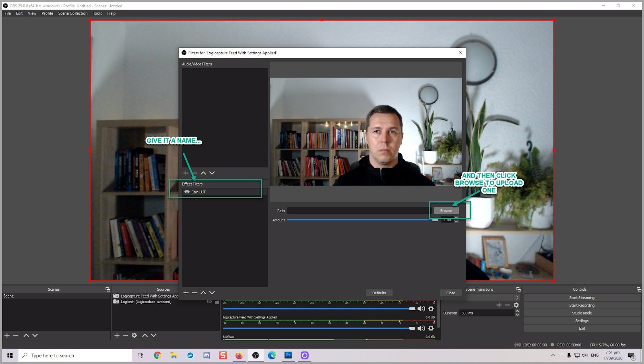644x364 pixels.
Task: Open Photoshop from the taskbar
Action: click(x=288, y=356)
